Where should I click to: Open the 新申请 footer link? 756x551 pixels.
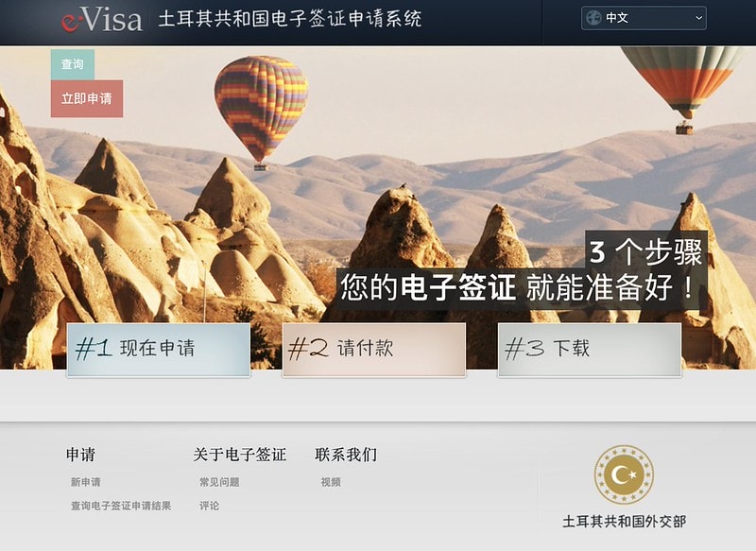point(85,482)
